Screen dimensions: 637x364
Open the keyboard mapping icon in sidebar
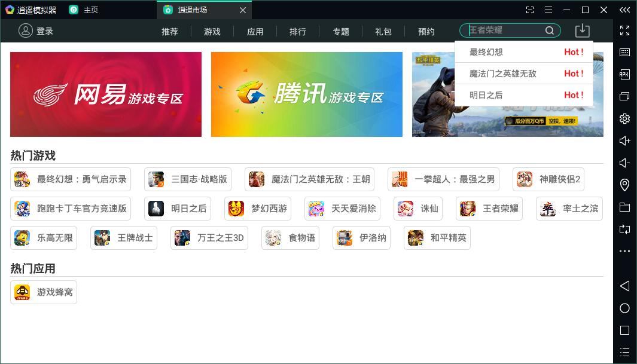(x=624, y=53)
